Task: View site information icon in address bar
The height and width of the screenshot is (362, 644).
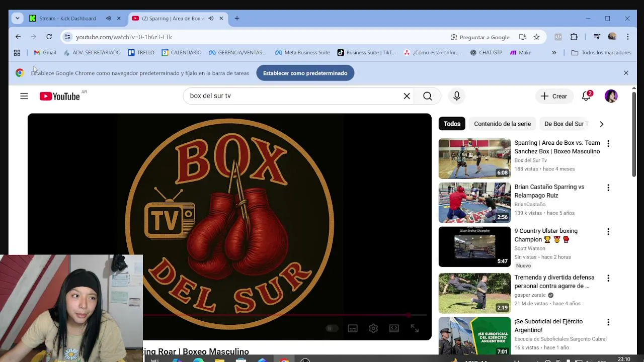Action: (67, 37)
